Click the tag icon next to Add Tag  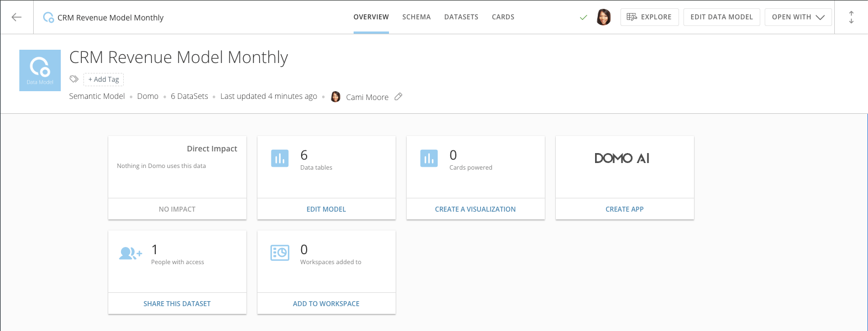(x=74, y=79)
